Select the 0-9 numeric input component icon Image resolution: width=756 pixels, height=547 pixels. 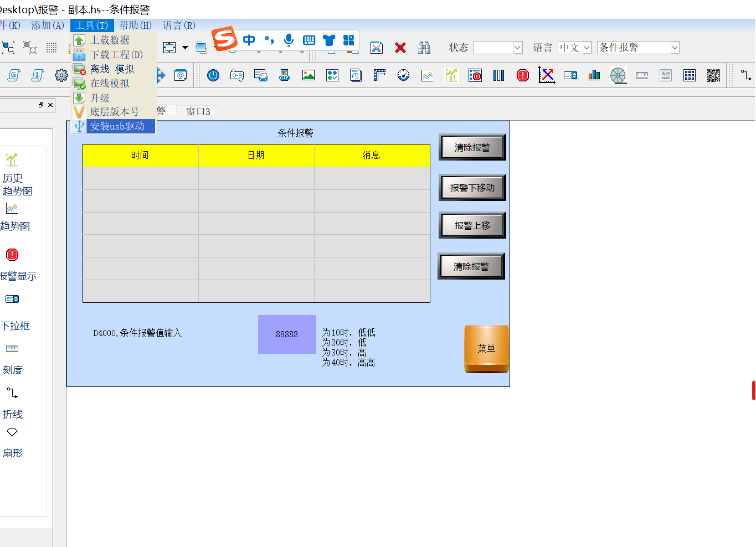[237, 75]
